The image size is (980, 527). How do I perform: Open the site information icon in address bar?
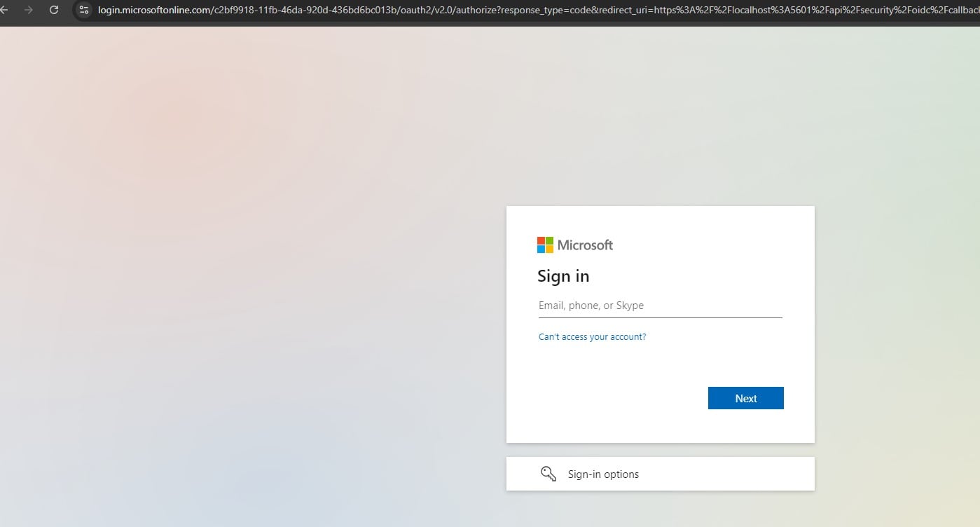84,10
